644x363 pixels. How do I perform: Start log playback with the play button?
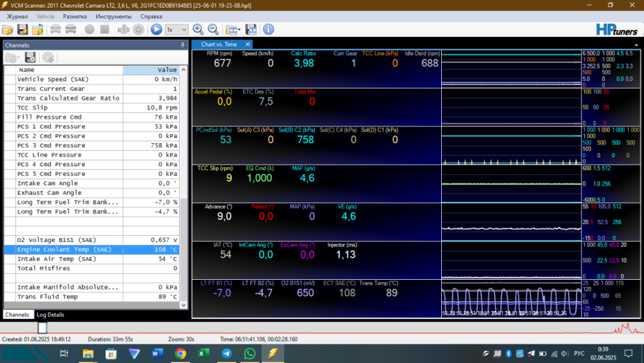156,30
